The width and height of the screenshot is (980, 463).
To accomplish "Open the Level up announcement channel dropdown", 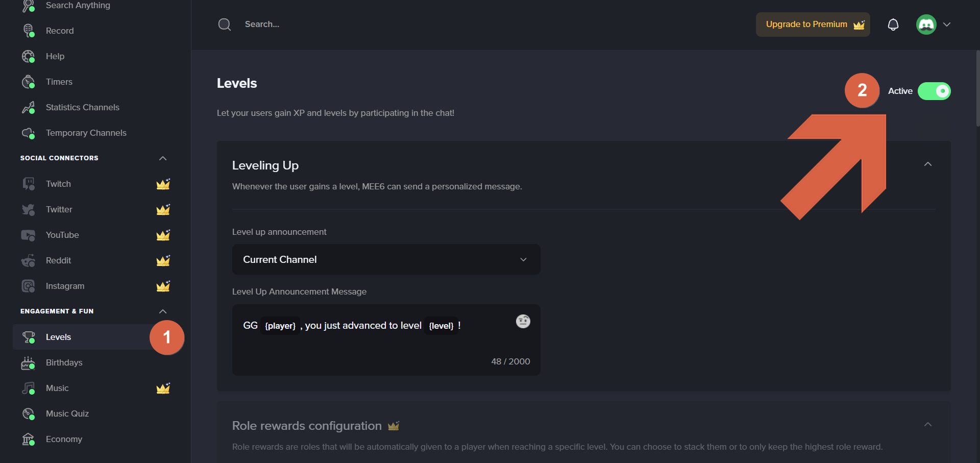I will click(x=386, y=259).
